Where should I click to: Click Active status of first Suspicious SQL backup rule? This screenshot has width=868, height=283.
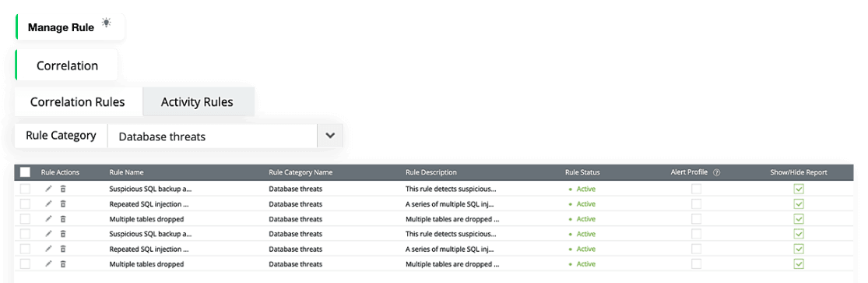click(585, 189)
